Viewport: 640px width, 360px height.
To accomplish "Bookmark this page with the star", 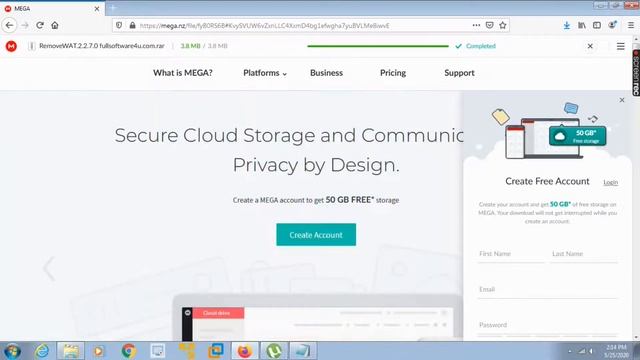I will (502, 25).
